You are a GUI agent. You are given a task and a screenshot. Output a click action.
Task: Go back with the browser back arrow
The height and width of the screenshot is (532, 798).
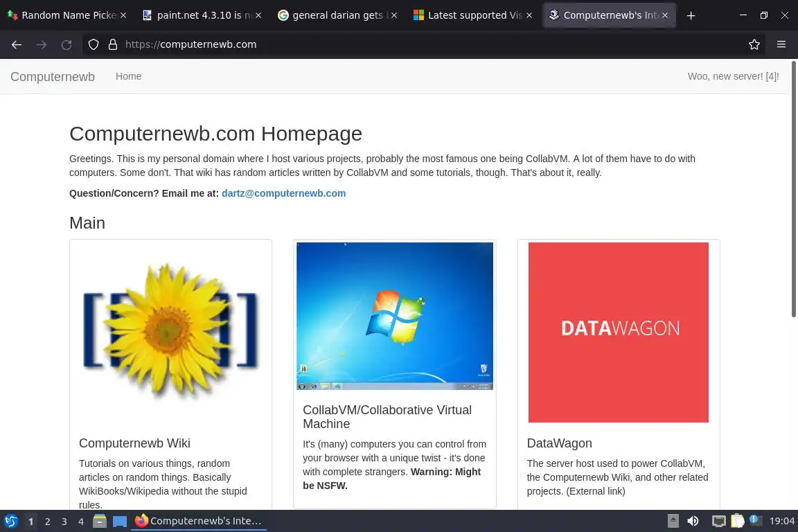17,45
